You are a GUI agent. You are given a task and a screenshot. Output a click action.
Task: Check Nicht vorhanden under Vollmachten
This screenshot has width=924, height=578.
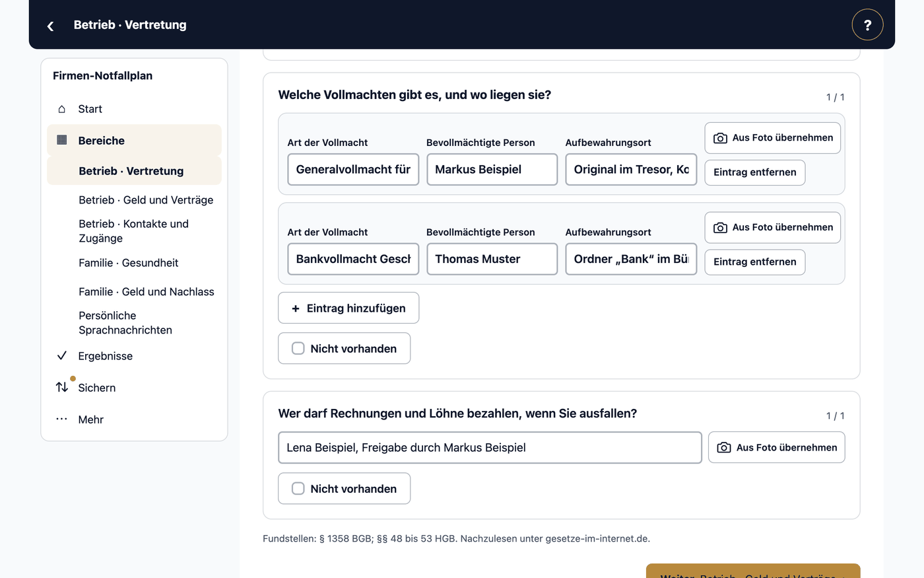[x=298, y=348]
